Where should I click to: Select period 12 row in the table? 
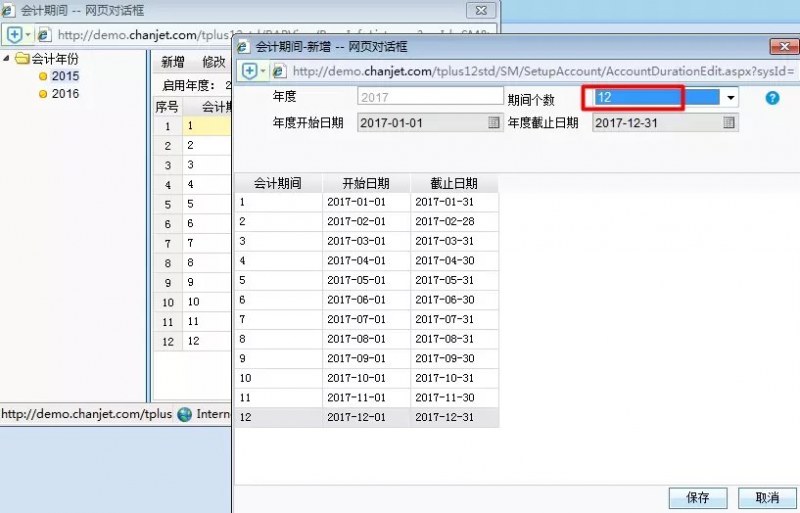(366, 418)
